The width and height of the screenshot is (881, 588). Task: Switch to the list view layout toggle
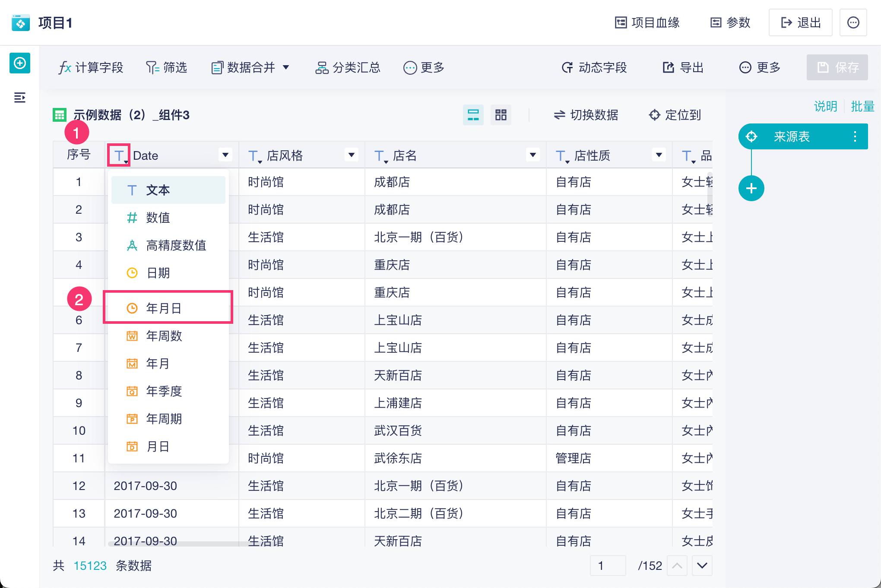(x=473, y=115)
